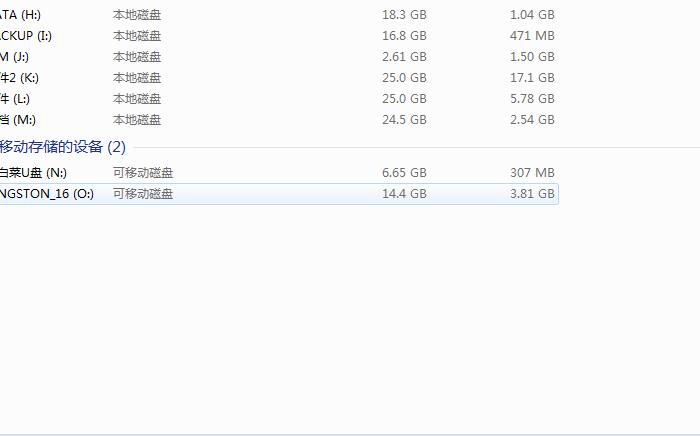
Task: Click 本地磁盘 type in the K: row
Action: click(x=137, y=78)
